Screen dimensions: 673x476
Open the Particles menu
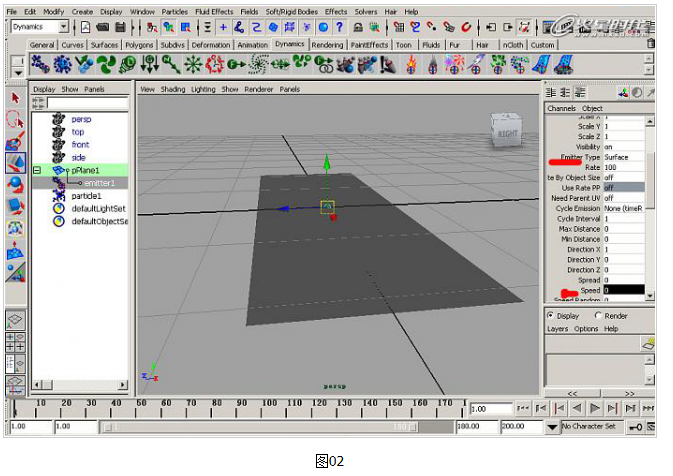tap(174, 12)
